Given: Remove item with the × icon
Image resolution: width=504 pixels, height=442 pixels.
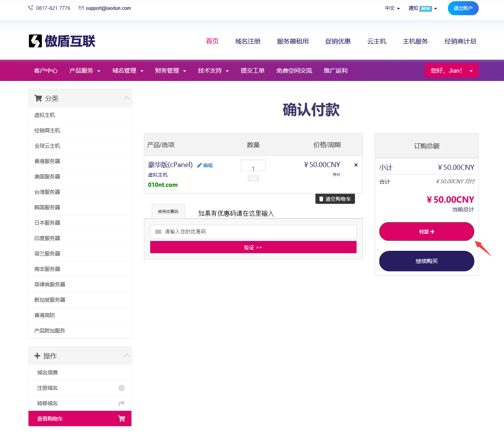Looking at the screenshot, I should 356,165.
